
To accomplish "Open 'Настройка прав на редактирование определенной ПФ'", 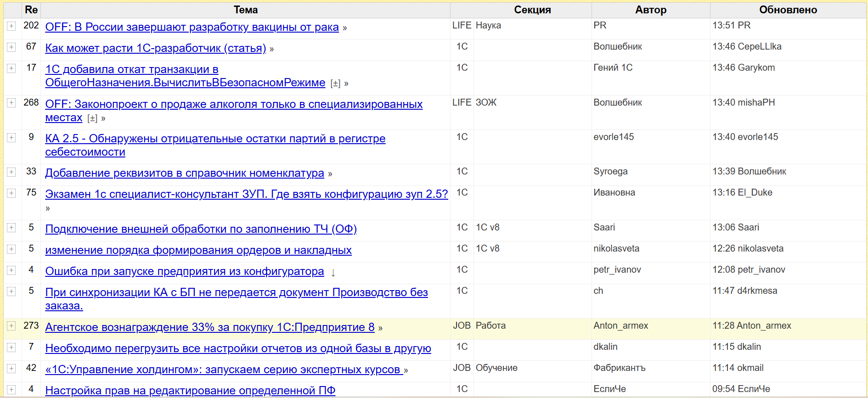I will point(190,391).
